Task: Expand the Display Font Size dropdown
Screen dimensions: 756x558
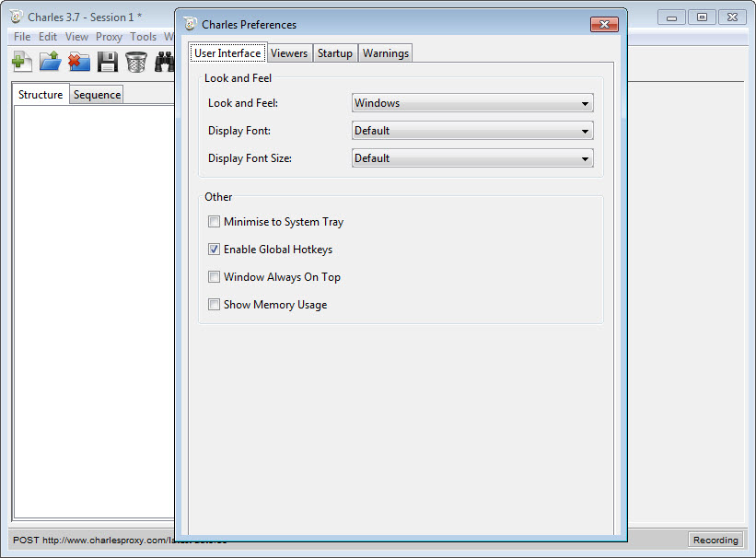Action: click(472, 158)
